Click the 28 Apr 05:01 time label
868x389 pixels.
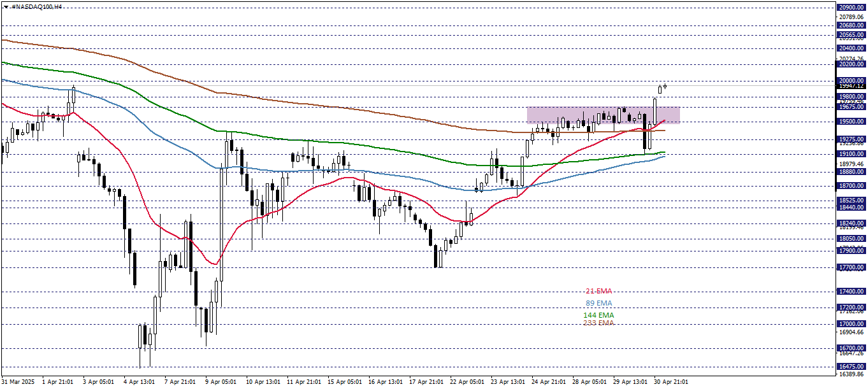tap(589, 382)
